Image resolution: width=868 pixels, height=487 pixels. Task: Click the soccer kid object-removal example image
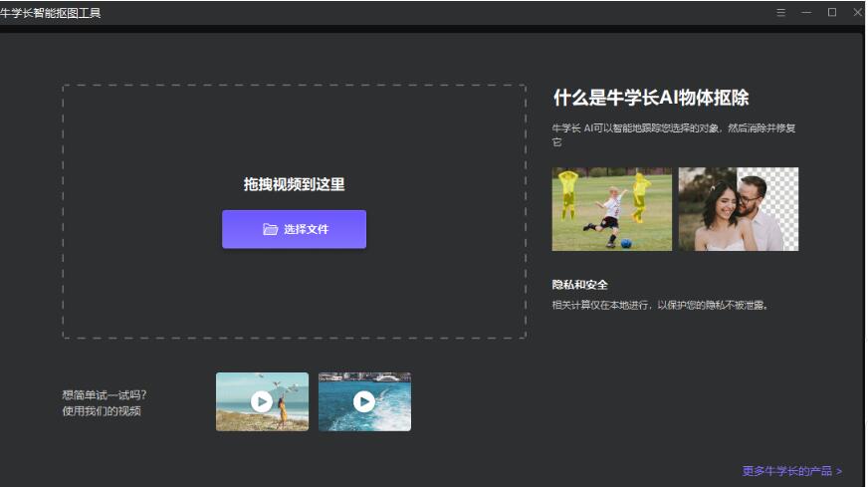coord(612,209)
